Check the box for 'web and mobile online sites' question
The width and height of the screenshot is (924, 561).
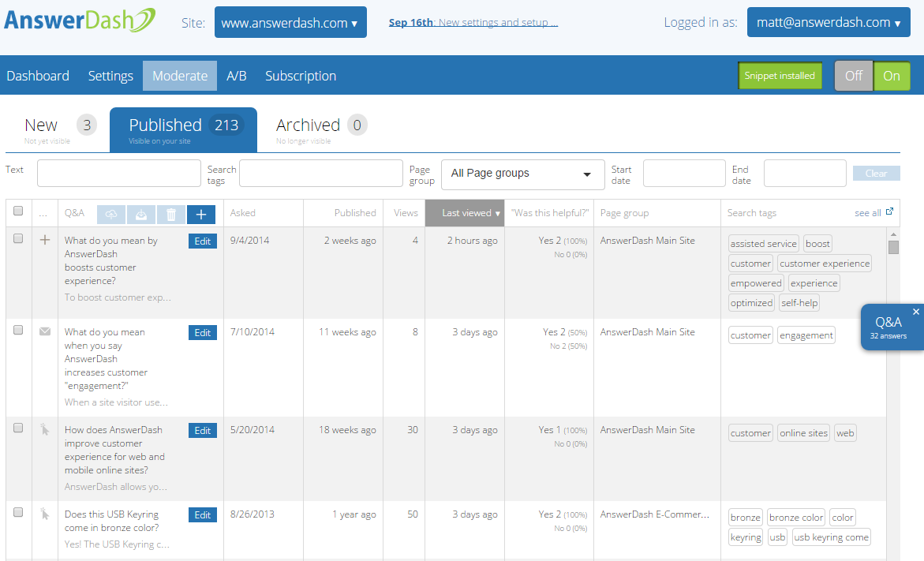(x=18, y=428)
